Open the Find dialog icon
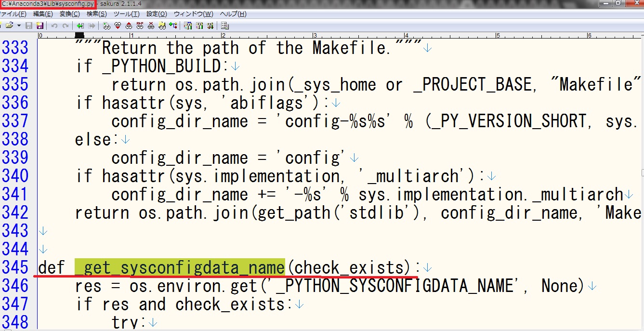This screenshot has width=644, height=331. click(x=106, y=26)
